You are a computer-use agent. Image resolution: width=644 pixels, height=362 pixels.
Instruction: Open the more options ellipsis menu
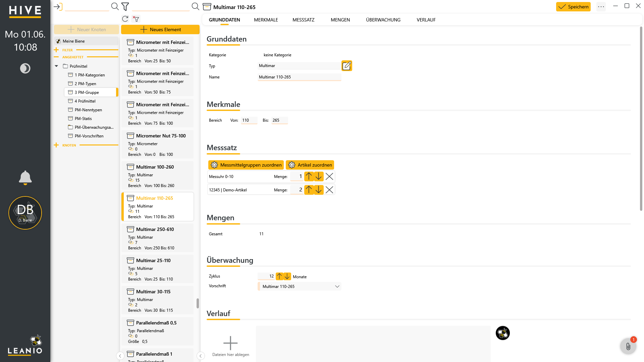pos(601,7)
